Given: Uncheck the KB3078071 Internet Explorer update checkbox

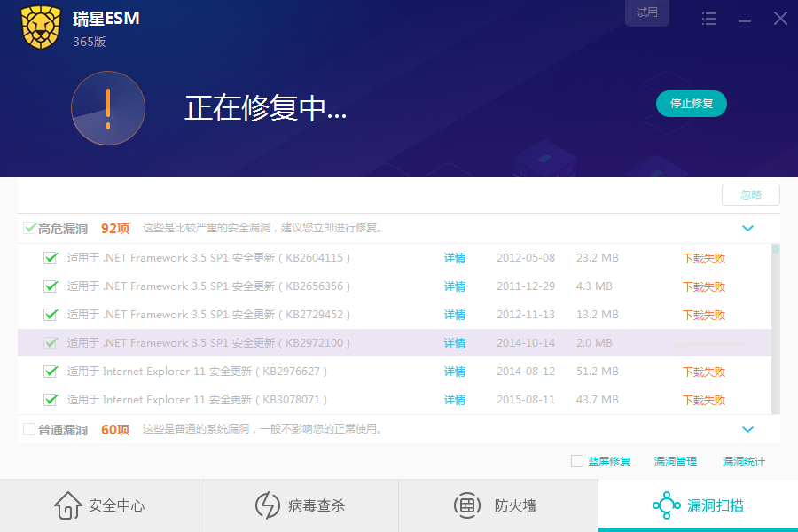Looking at the screenshot, I should tap(51, 400).
